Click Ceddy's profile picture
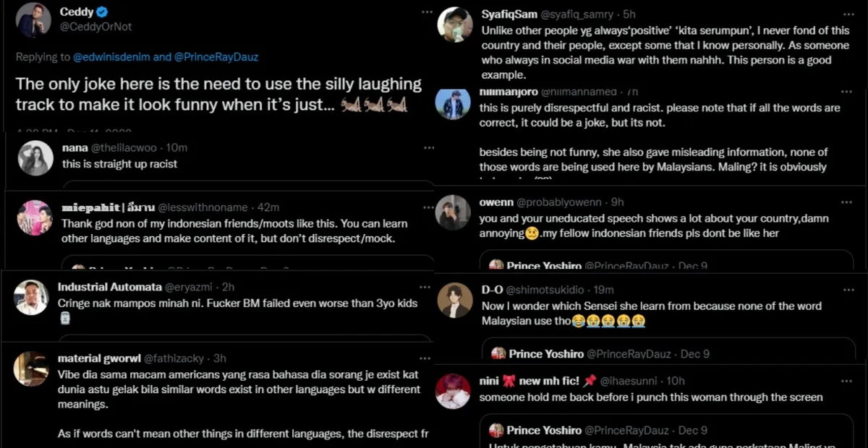Screen dimensions: 868x448 coord(33,20)
